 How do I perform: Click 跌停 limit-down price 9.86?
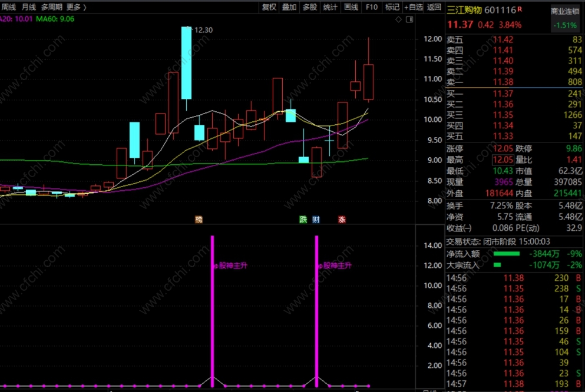point(574,148)
